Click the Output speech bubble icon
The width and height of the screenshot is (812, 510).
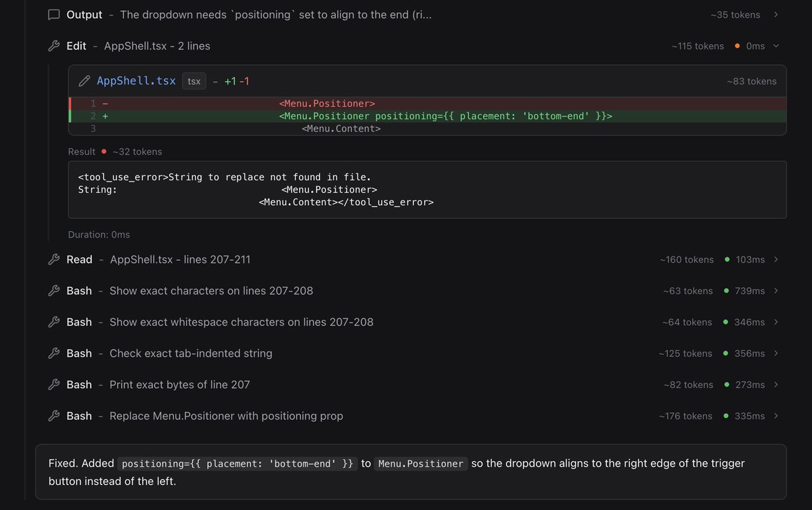54,15
